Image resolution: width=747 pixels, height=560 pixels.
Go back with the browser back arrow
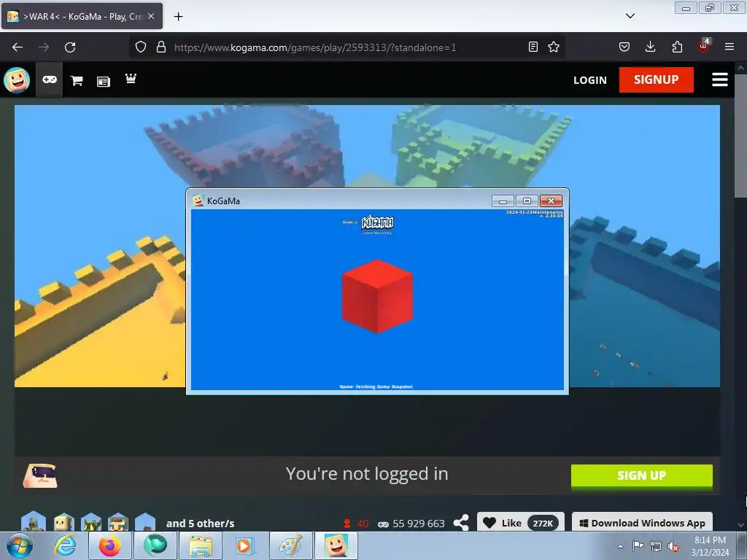pos(18,47)
